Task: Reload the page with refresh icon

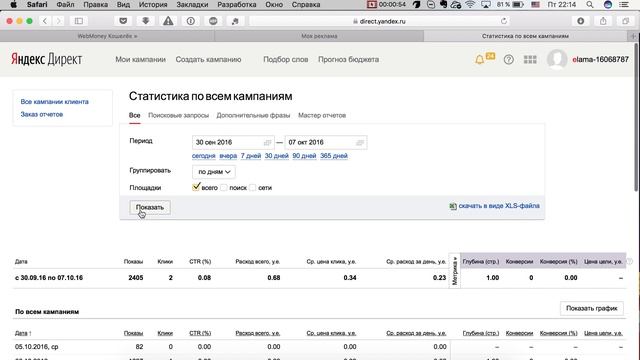Action: (504, 21)
